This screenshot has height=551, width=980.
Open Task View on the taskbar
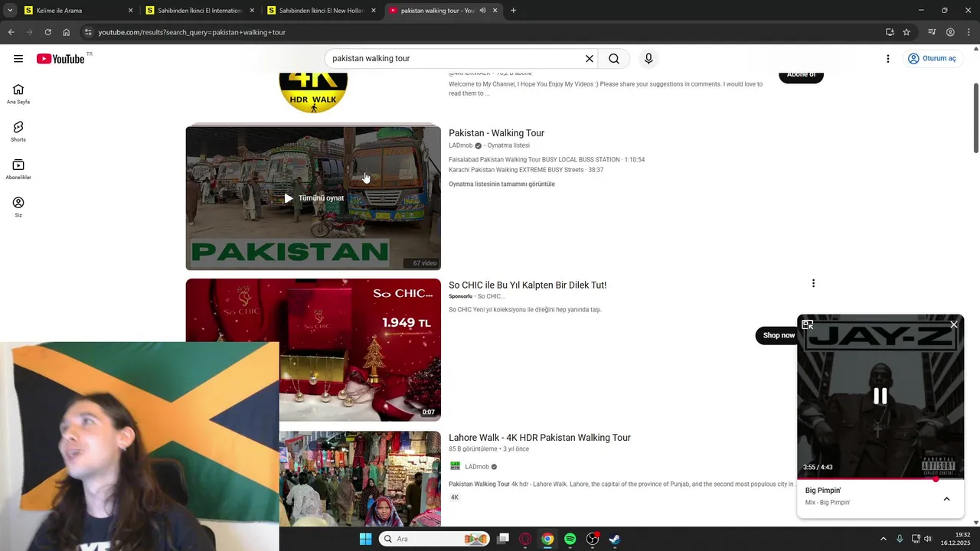[x=503, y=539]
